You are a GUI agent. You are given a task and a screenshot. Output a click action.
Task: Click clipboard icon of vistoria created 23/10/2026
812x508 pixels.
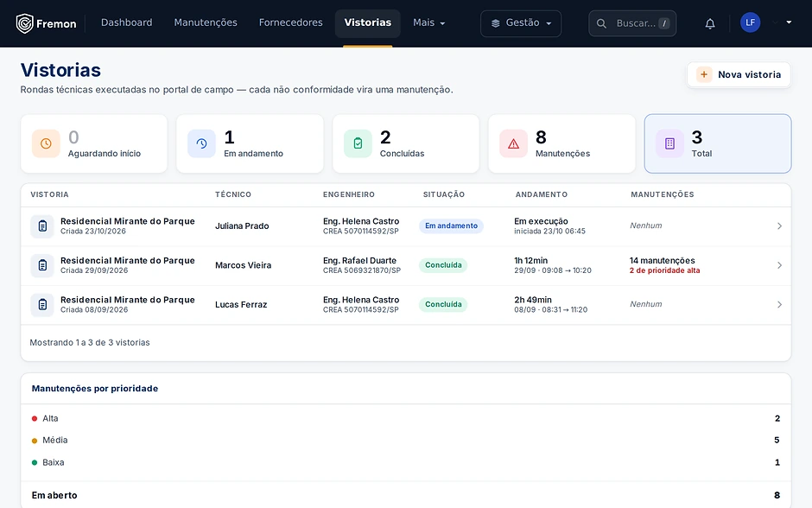(42, 226)
